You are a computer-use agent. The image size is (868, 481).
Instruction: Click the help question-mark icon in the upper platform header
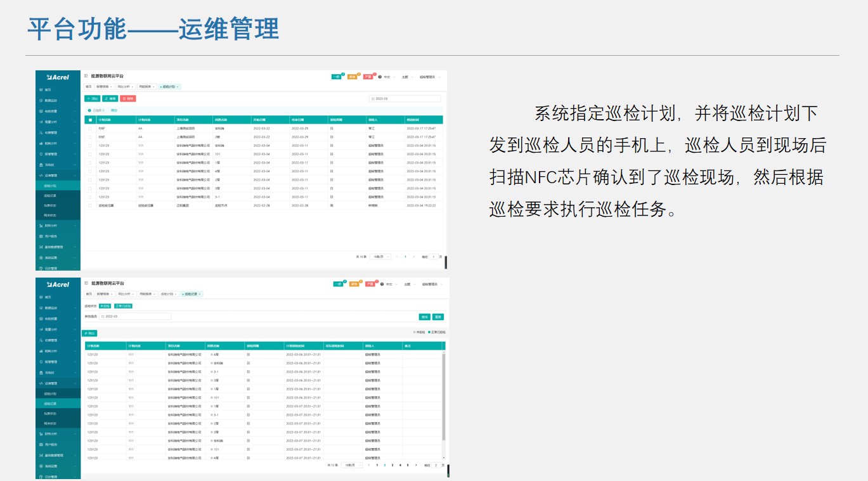coord(380,77)
